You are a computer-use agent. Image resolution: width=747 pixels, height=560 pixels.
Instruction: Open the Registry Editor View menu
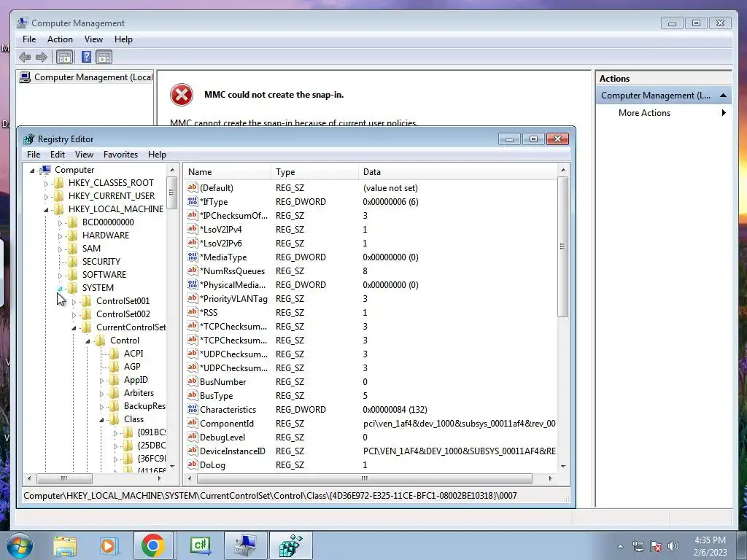(85, 155)
